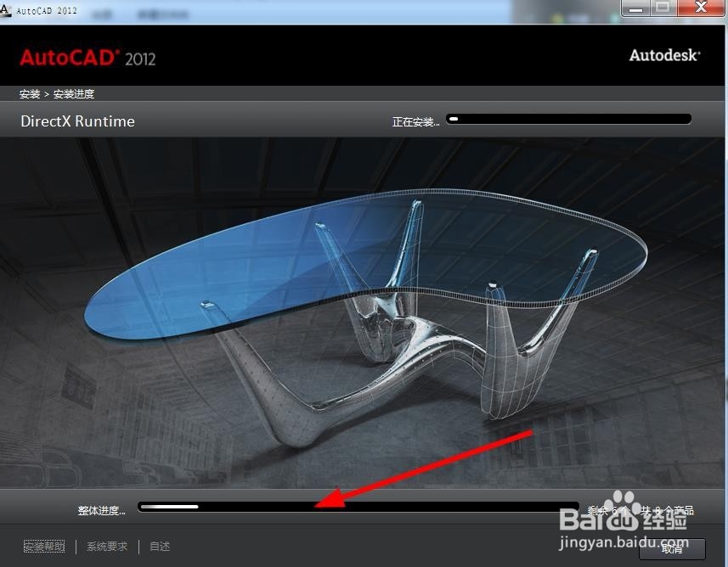Click the DirectX Runtime product name

click(x=77, y=121)
